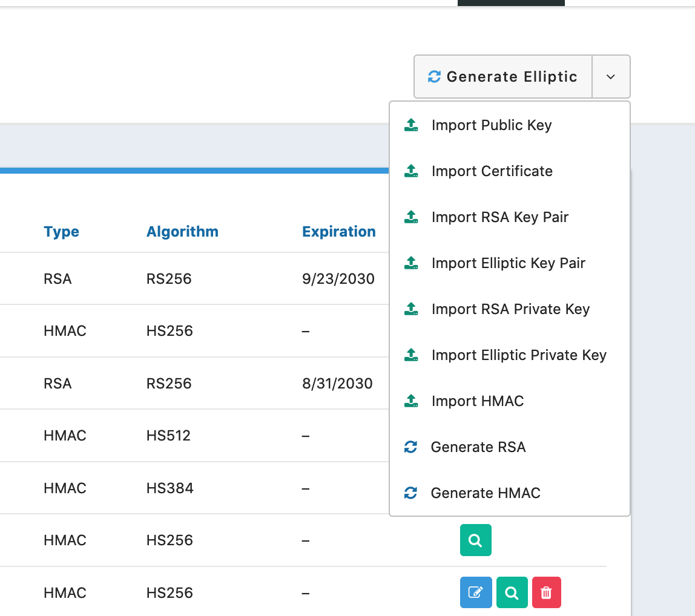The image size is (695, 616).
Task: Click the 9/23/2030 expiration cell
Action: coord(338,279)
